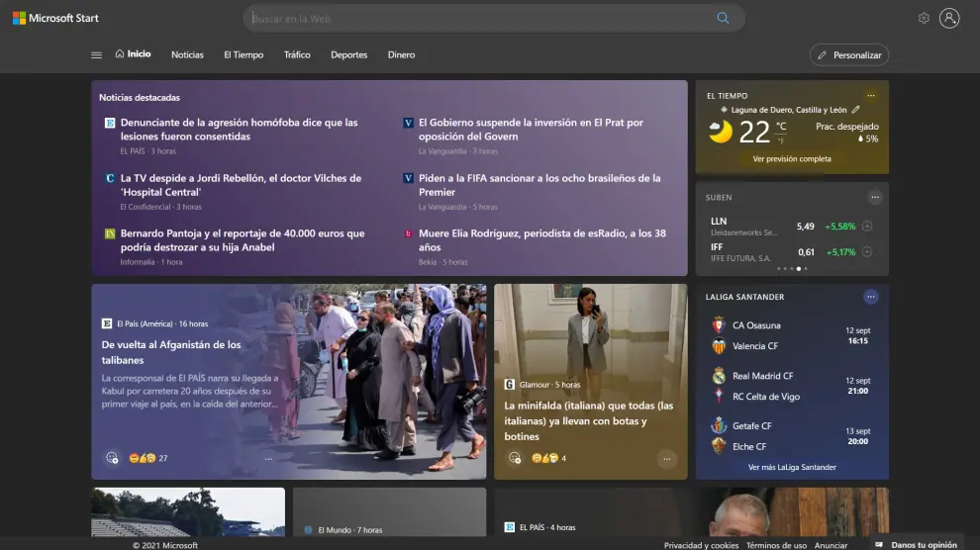
Task: Switch temperature unit to °F
Action: [x=781, y=141]
